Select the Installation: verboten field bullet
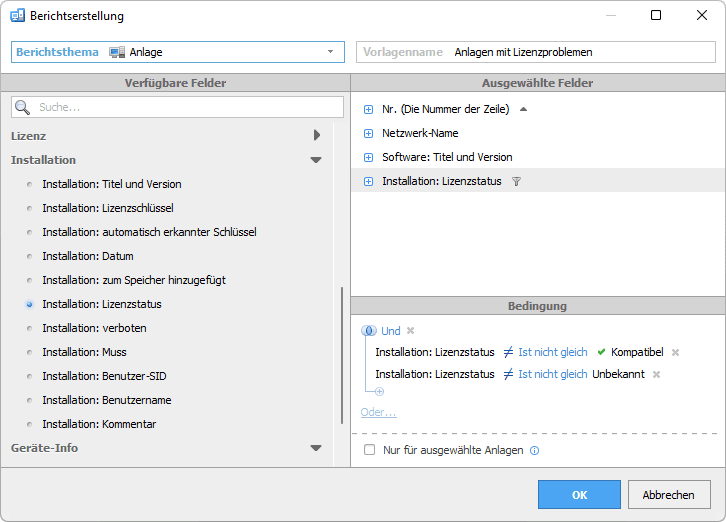726x522 pixels. coord(29,328)
